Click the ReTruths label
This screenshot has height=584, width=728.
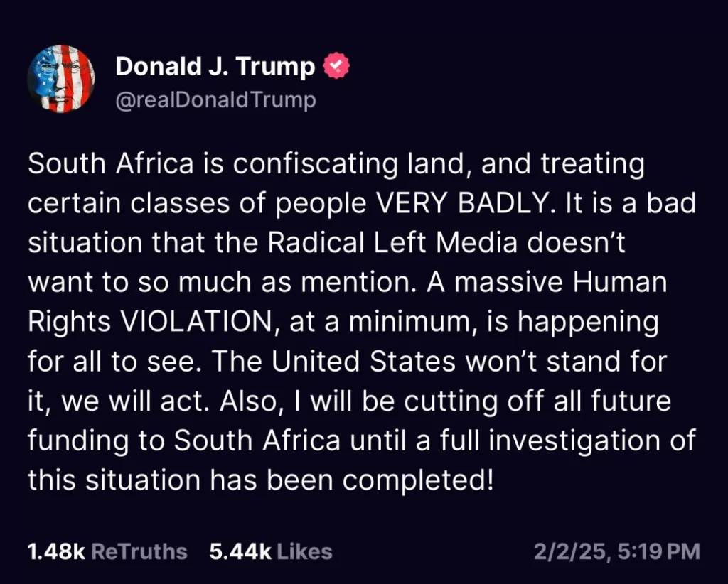click(x=139, y=551)
